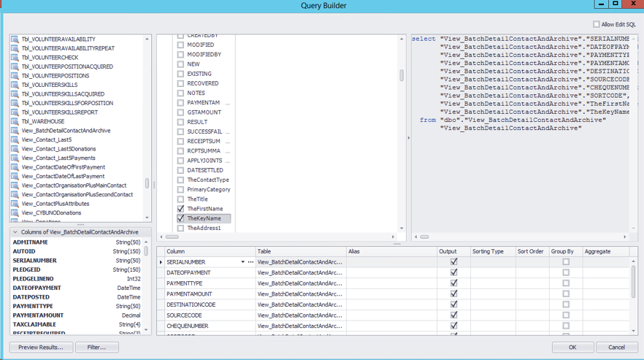Click the icon next to Tbl_VOLUNTEERPOSITIONS

click(15, 76)
